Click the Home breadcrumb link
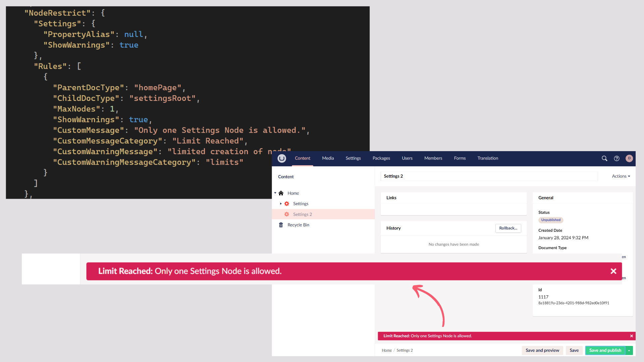 pos(387,350)
